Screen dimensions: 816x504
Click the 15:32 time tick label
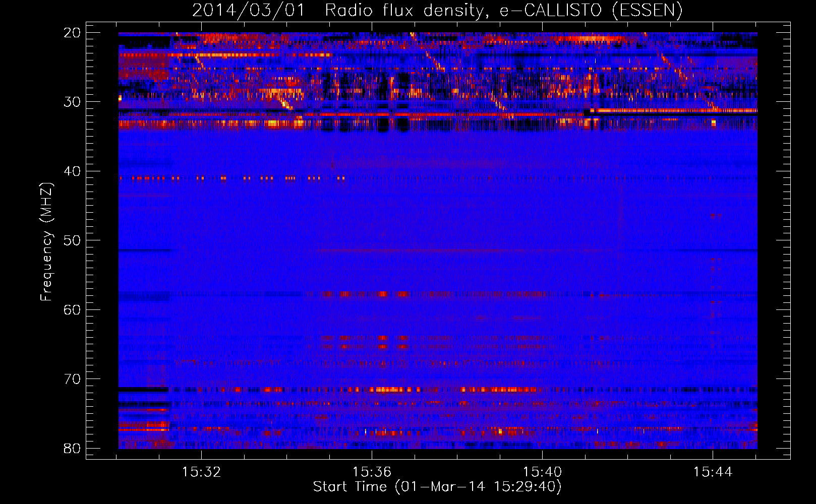click(202, 472)
